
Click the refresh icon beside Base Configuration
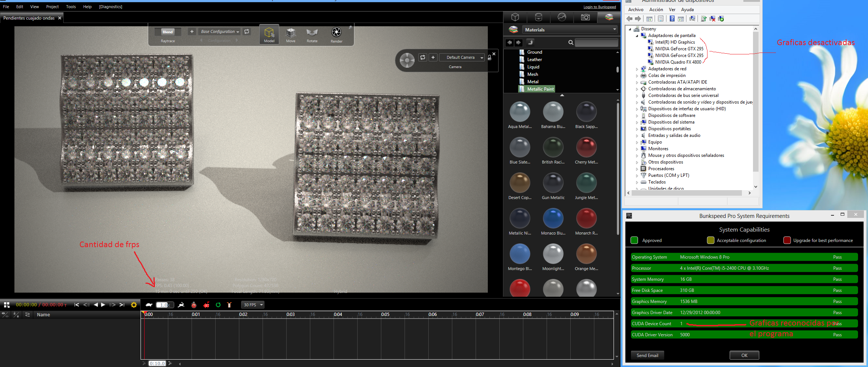click(247, 31)
